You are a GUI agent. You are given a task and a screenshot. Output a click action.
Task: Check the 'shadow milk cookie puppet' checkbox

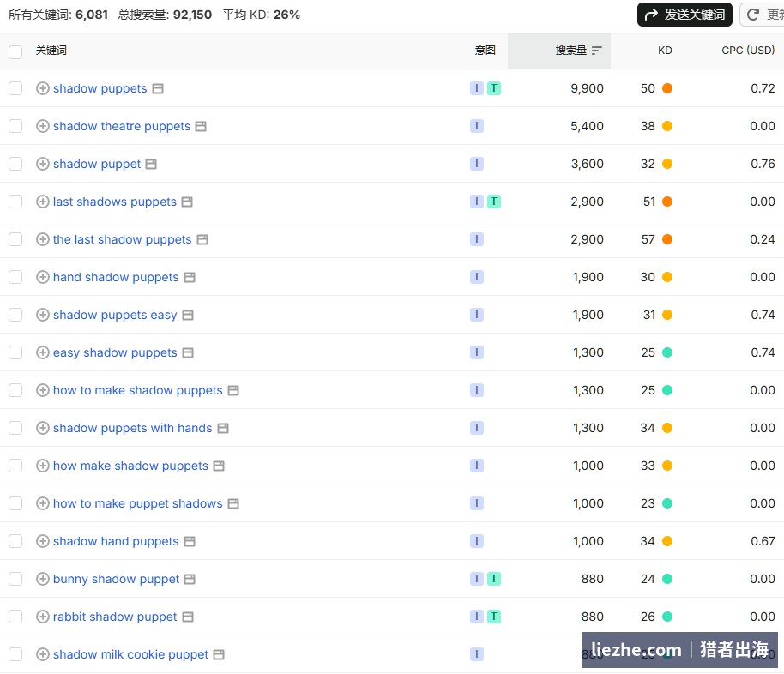pyautogui.click(x=15, y=654)
